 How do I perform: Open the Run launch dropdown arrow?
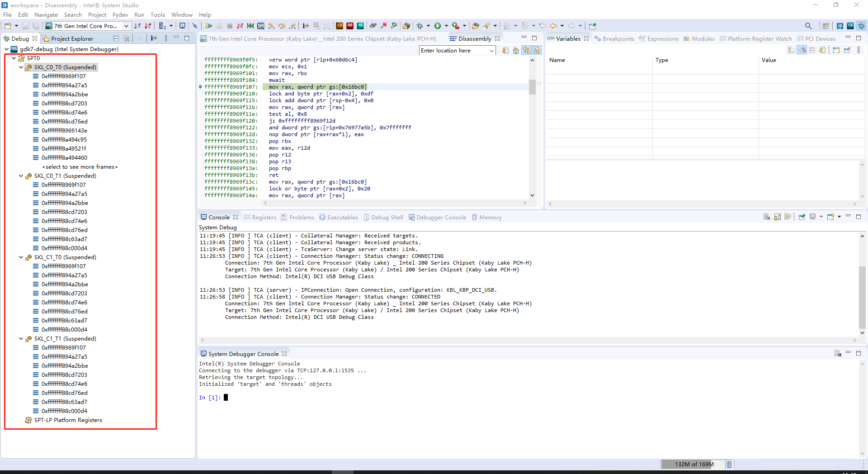(446, 26)
